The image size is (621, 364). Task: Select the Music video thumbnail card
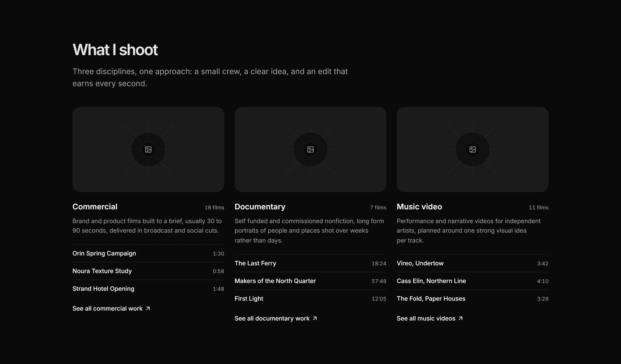(x=472, y=149)
